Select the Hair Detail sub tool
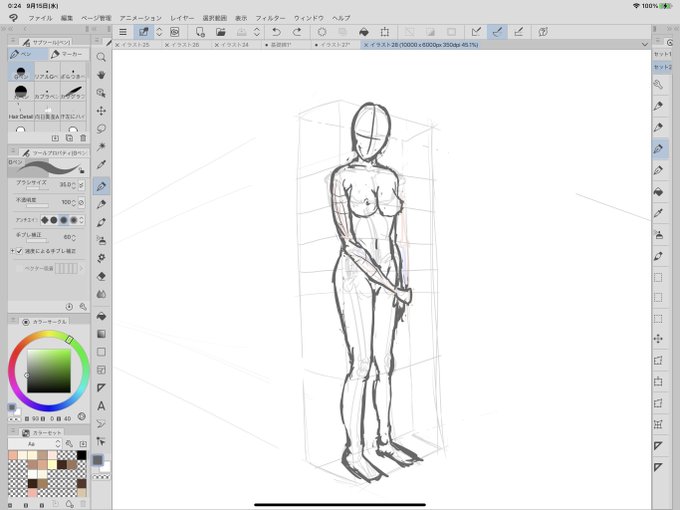 [x=21, y=111]
